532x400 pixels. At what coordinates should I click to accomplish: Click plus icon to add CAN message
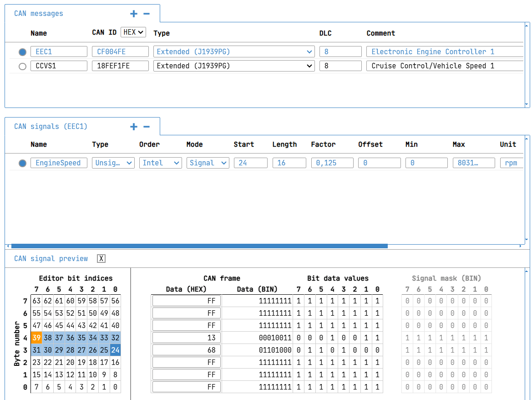pos(133,14)
